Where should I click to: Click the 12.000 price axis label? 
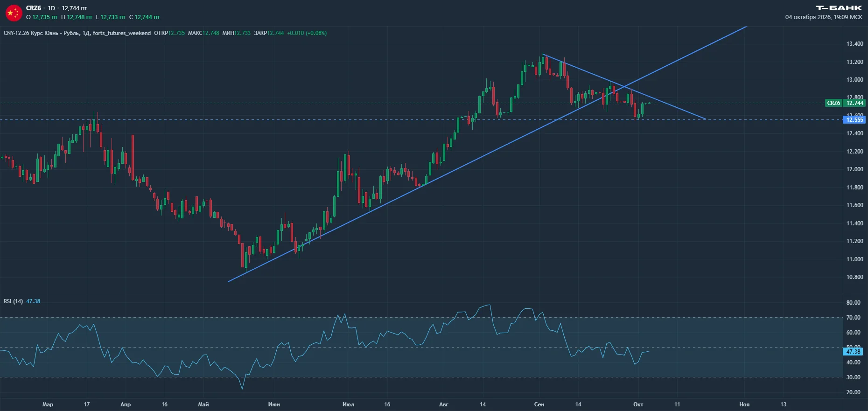tap(854, 169)
